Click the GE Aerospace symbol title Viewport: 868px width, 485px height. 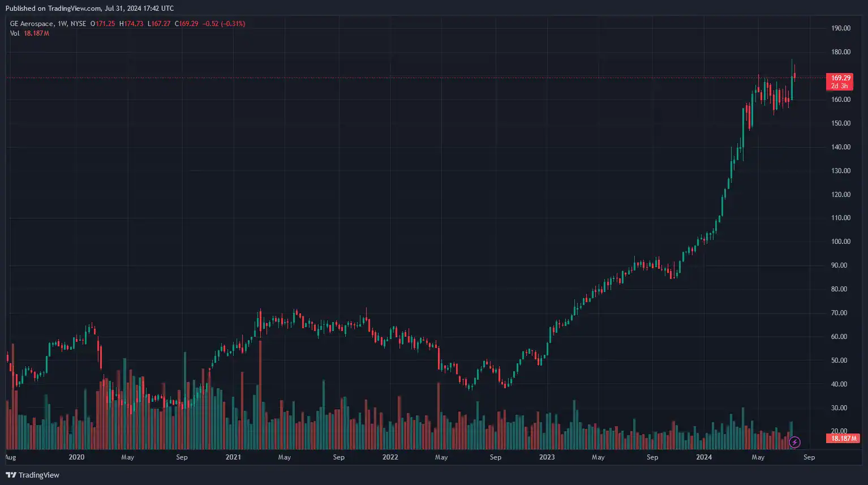coord(32,24)
